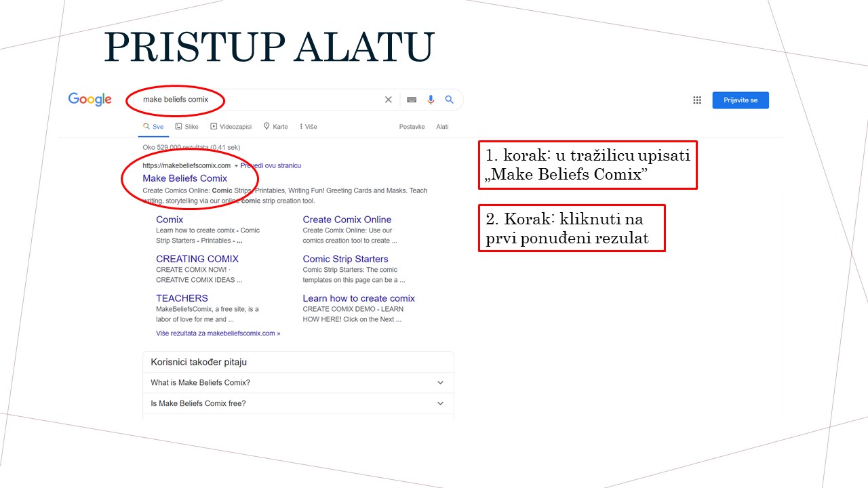Start voice search with the microphone icon
868x488 pixels.
pyautogui.click(x=431, y=100)
